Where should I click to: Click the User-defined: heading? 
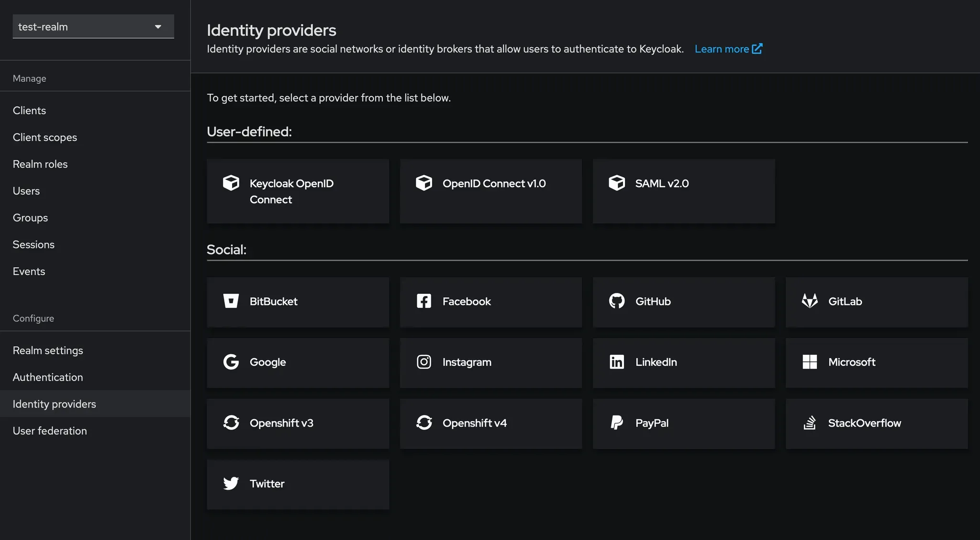(249, 132)
